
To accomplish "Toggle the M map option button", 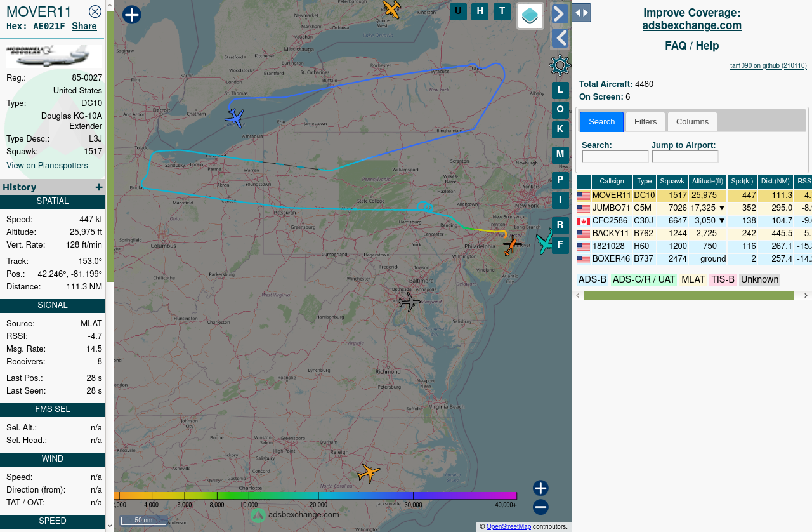I will [x=560, y=155].
